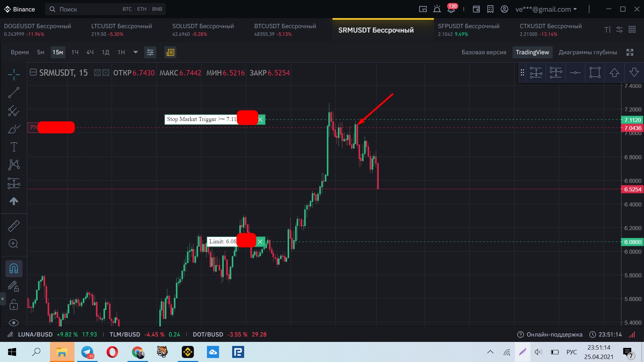Select the crosshair cursor tool
The width and height of the screenshot is (644, 362).
(14, 74)
